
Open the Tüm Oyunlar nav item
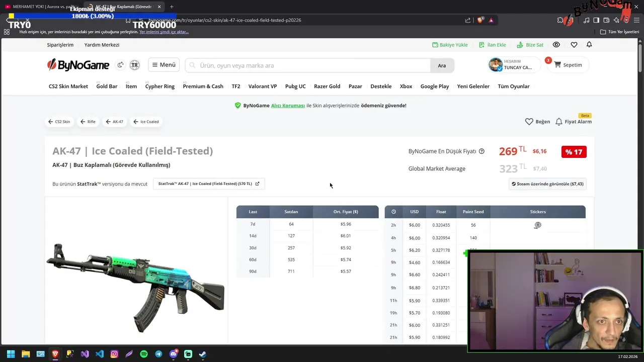(x=514, y=86)
